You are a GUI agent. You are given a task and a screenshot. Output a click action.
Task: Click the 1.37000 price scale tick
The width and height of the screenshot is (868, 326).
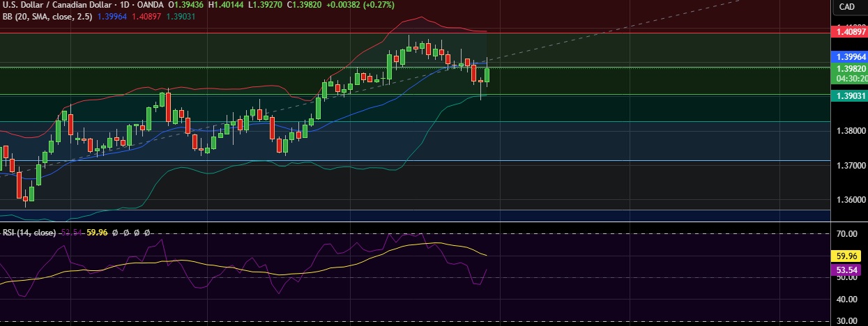point(850,165)
